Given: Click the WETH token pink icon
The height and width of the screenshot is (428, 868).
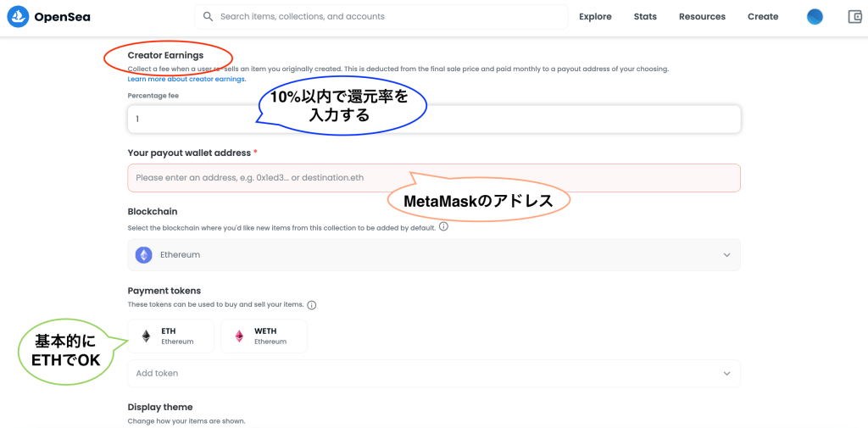Looking at the screenshot, I should point(239,336).
